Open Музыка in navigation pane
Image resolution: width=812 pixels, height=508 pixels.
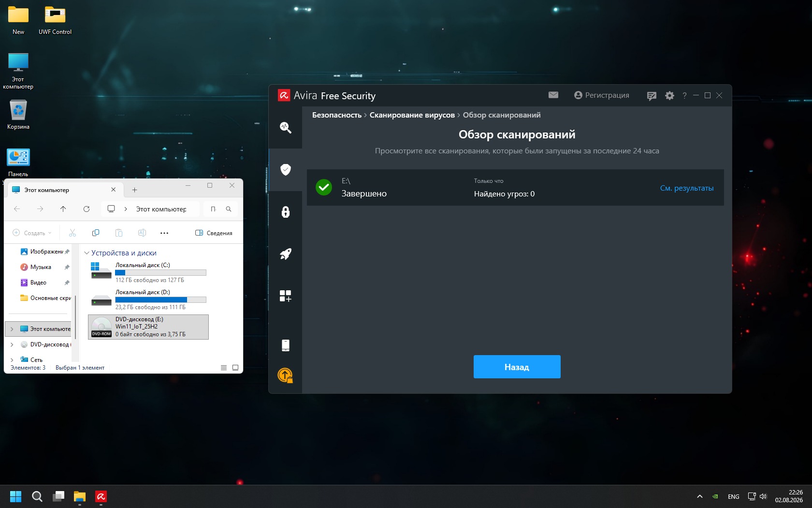tap(44, 267)
